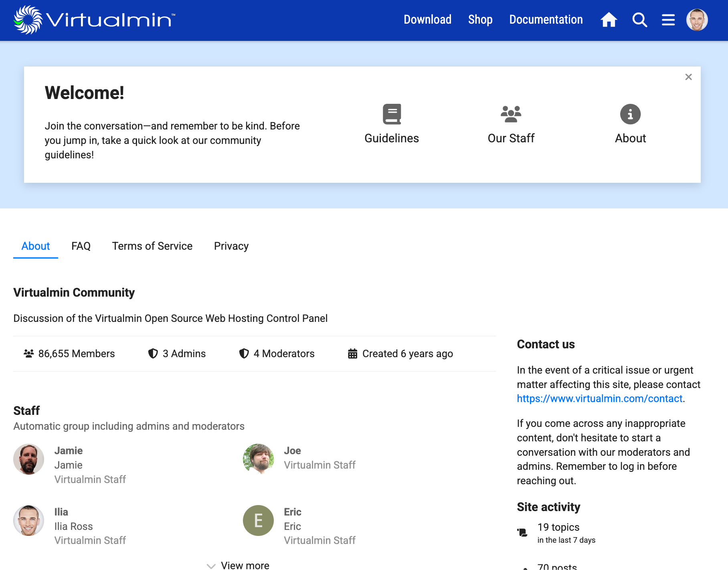
Task: Click the shield icon beside 4 Moderators
Action: [244, 354]
